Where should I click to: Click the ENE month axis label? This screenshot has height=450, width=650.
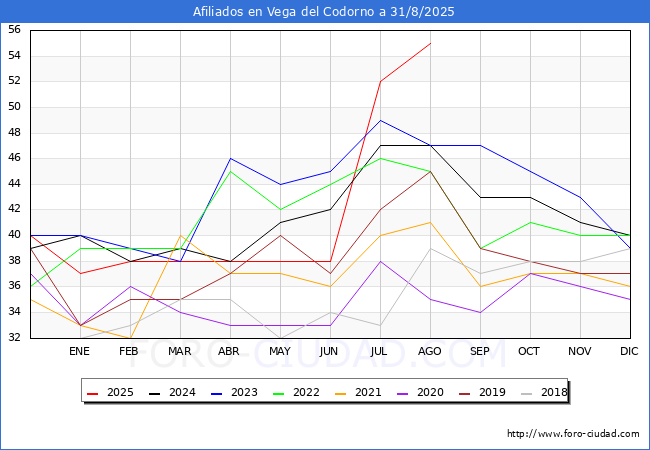tap(79, 352)
